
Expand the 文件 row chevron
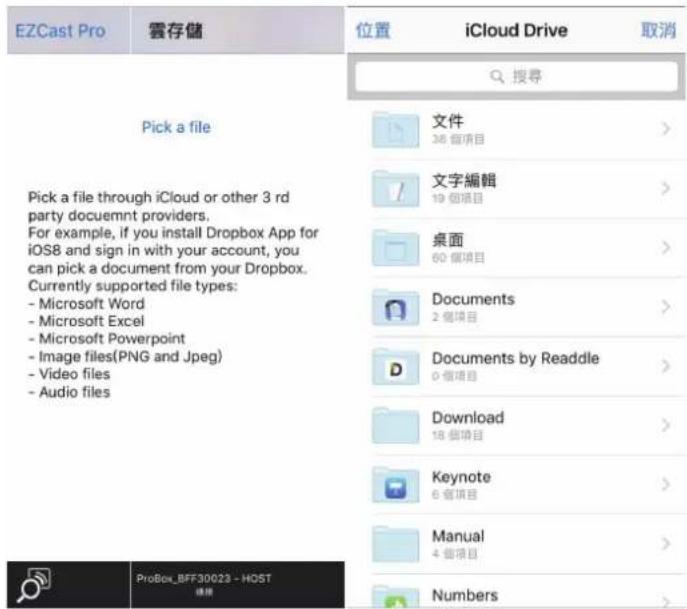click(x=666, y=129)
